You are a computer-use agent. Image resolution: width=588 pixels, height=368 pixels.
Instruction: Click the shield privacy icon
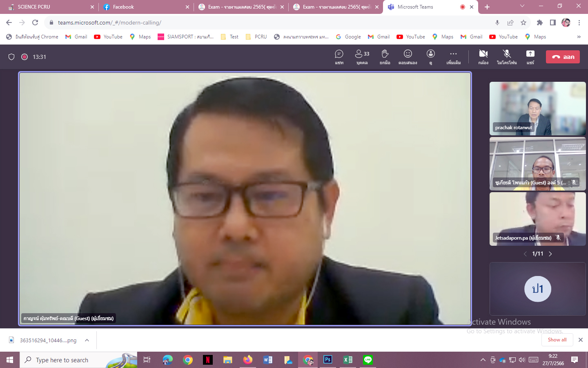coord(11,57)
